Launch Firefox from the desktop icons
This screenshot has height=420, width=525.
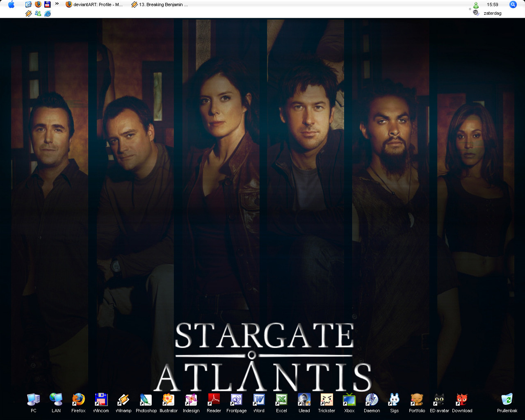point(78,400)
